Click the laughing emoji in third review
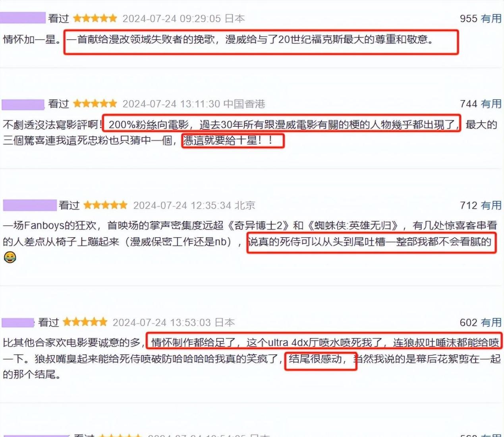 [10, 257]
